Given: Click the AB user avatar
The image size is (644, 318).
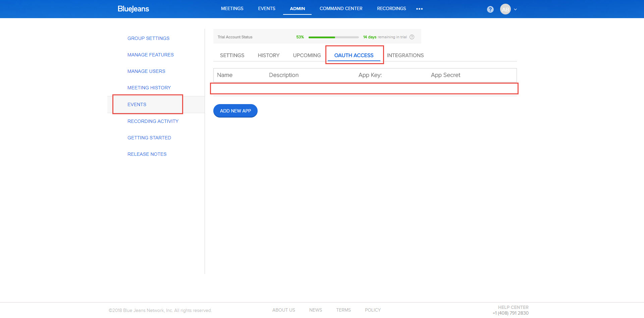Looking at the screenshot, I should pos(505,9).
